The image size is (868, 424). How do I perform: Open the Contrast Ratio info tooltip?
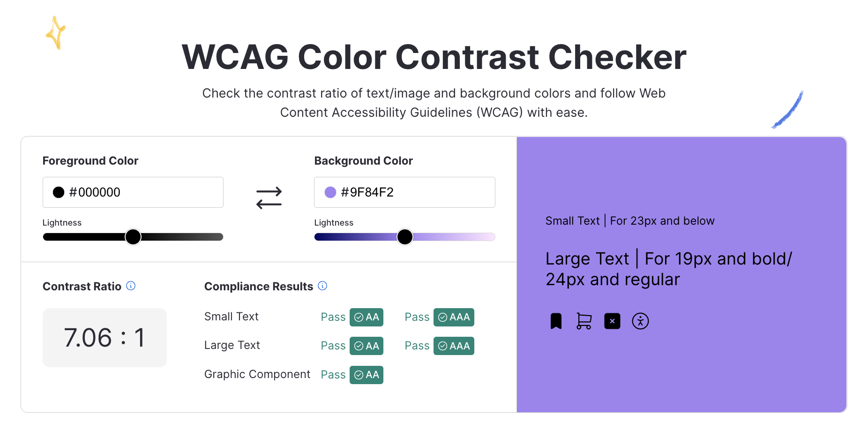pos(131,286)
